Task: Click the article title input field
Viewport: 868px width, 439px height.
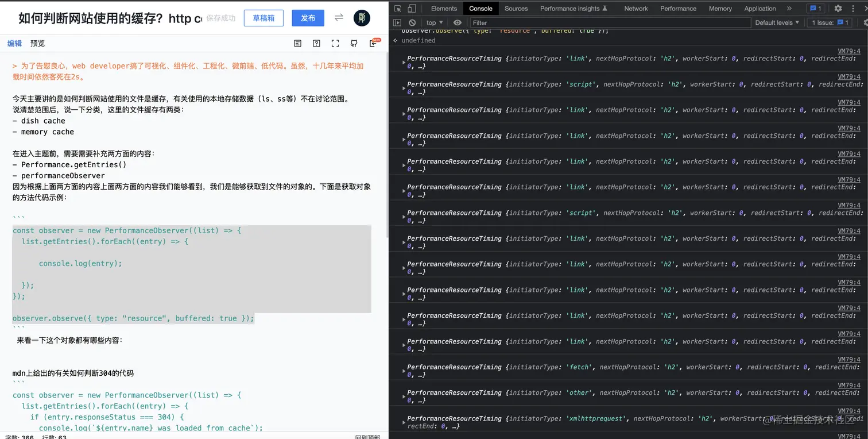Action: tap(110, 18)
